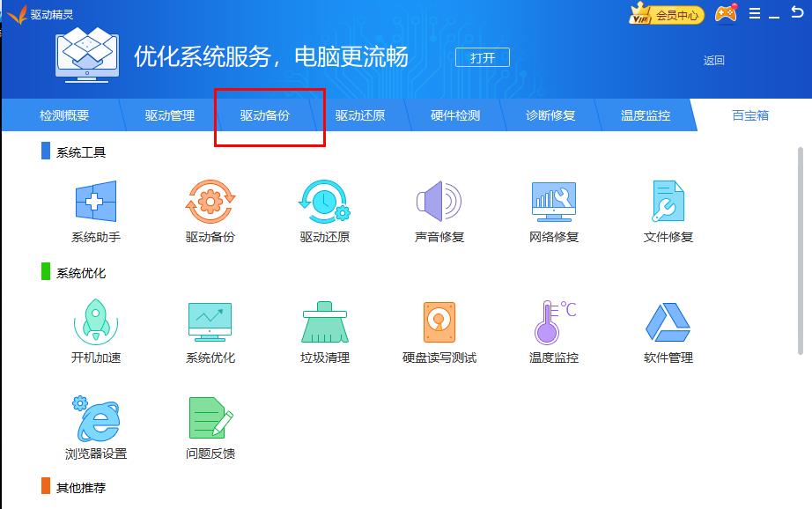The height and width of the screenshot is (509, 812).
Task: Launch 开机加速 boot speedup tool
Action: (95, 330)
